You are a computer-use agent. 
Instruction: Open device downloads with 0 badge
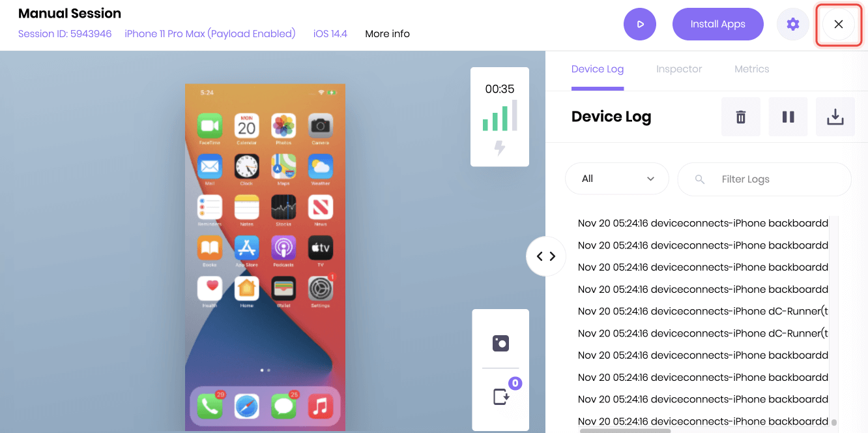[x=500, y=396]
